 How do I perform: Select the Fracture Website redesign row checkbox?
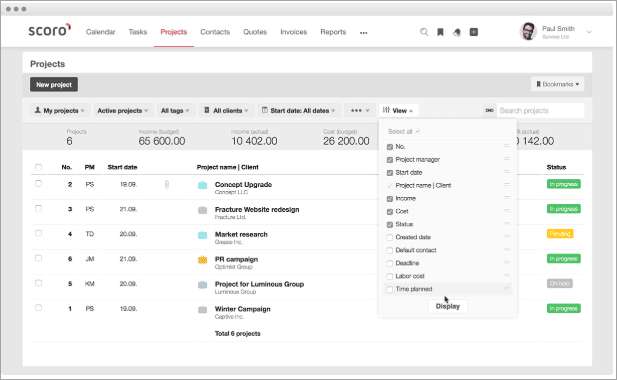coord(38,208)
